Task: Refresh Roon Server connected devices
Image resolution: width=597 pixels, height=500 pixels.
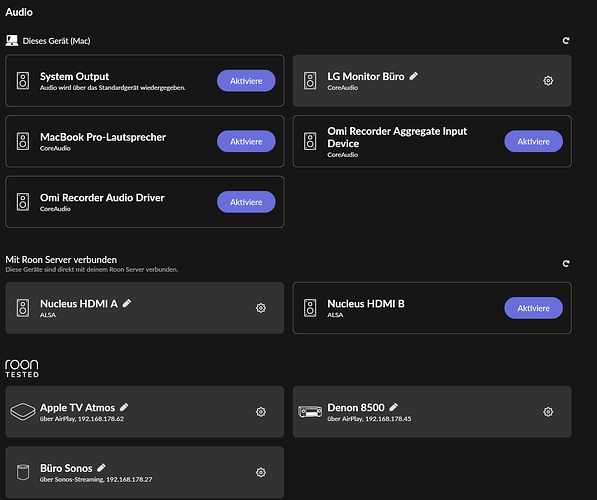Action: coord(566,264)
